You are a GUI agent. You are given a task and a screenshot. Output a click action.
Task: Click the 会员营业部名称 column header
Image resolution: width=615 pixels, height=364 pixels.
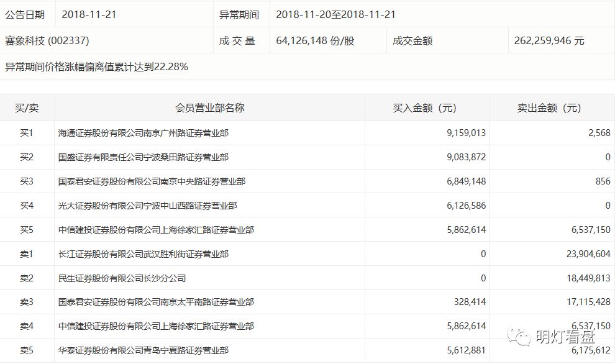pos(210,108)
